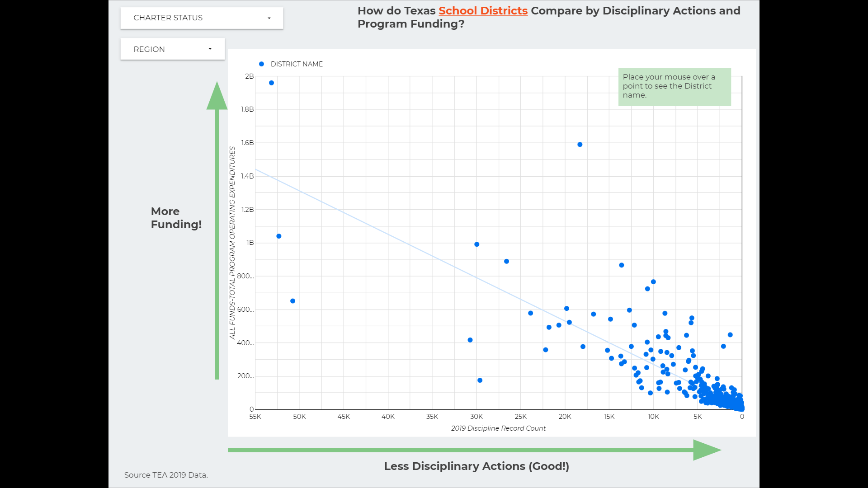The width and height of the screenshot is (868, 488).
Task: Click the Less Disciplinary Actions (Good!) caption
Action: (x=476, y=466)
